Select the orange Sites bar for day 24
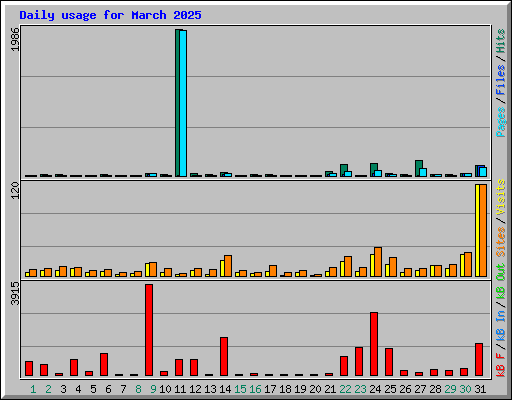The height and width of the screenshot is (400, 512). [x=378, y=262]
